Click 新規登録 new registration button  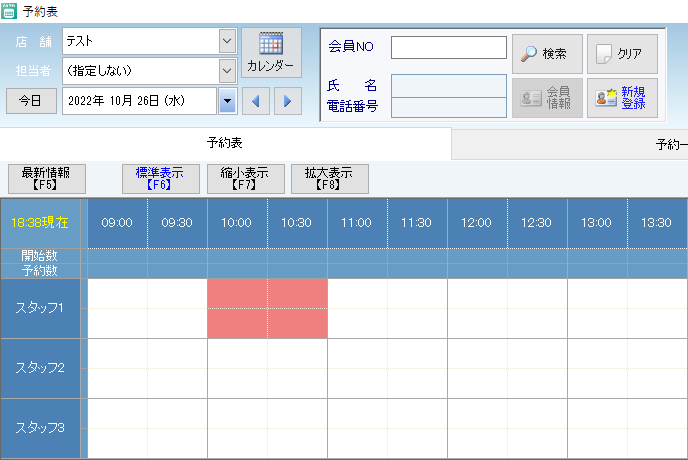point(621,98)
